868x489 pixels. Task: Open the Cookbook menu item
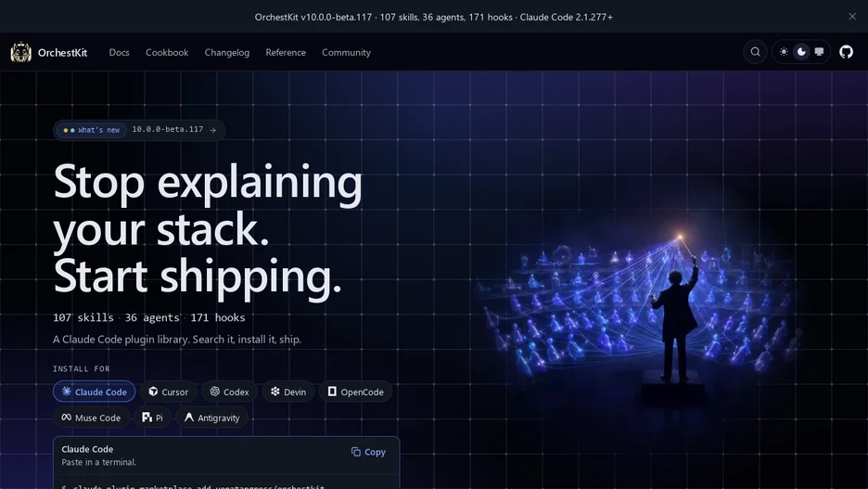167,53
